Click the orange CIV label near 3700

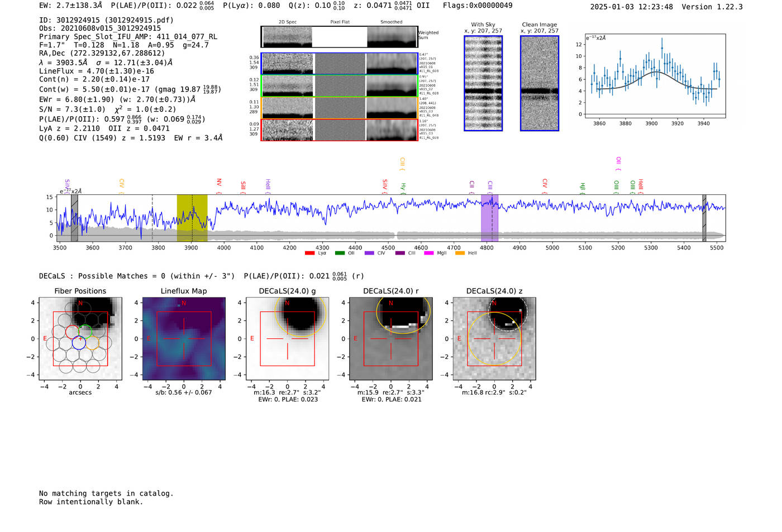(122, 186)
